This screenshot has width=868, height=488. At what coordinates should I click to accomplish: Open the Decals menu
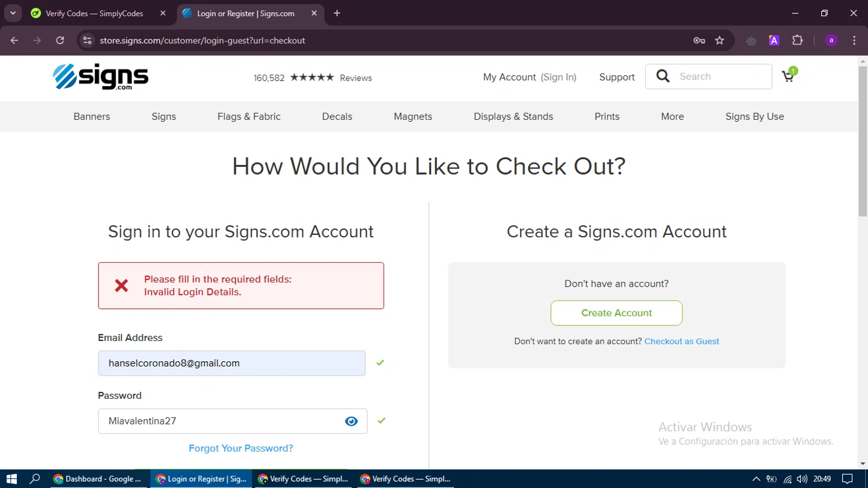pyautogui.click(x=337, y=116)
